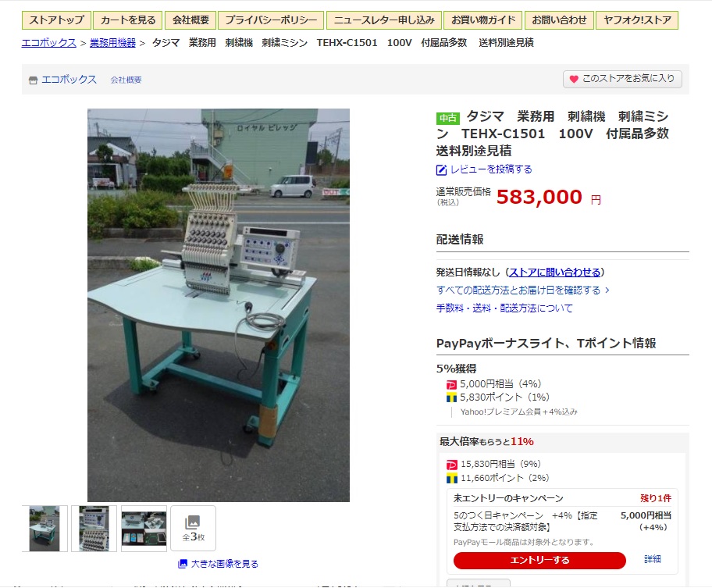712x588 pixels.
Task: Click the 詳細 link beside entry button
Action: [653, 559]
